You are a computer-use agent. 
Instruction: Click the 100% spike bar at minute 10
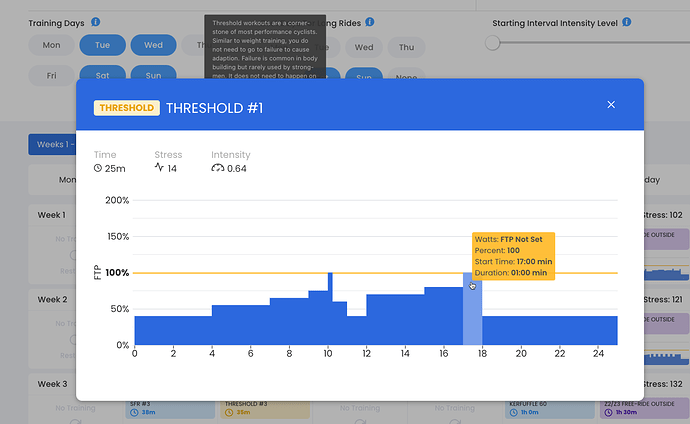pyautogui.click(x=330, y=309)
